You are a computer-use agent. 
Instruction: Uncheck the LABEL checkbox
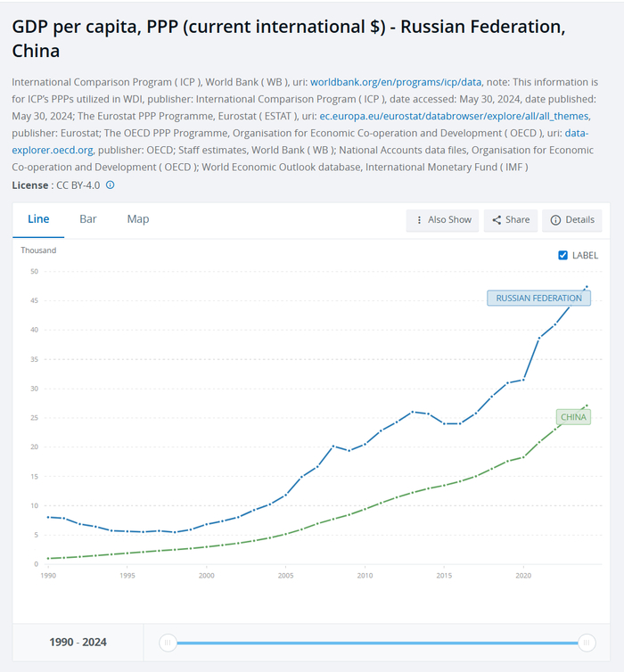(x=562, y=256)
